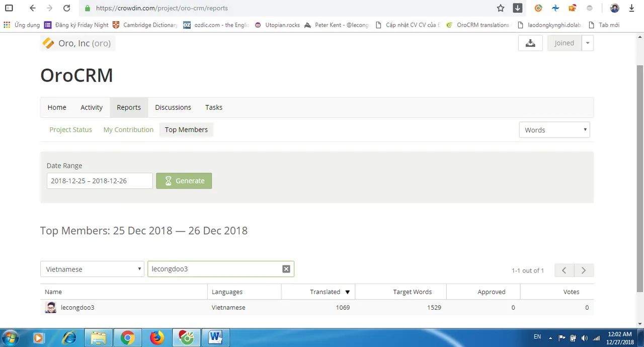
Task: Switch to the Home tab
Action: click(57, 107)
